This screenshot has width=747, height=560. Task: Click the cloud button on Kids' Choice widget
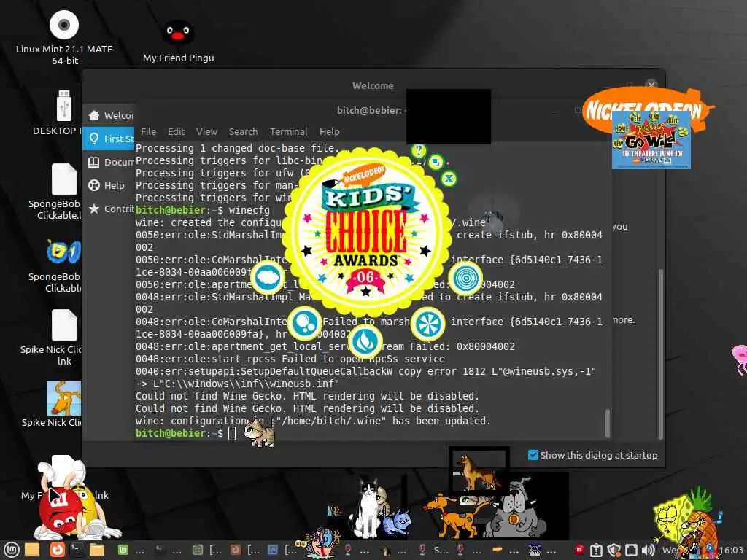pos(268,278)
